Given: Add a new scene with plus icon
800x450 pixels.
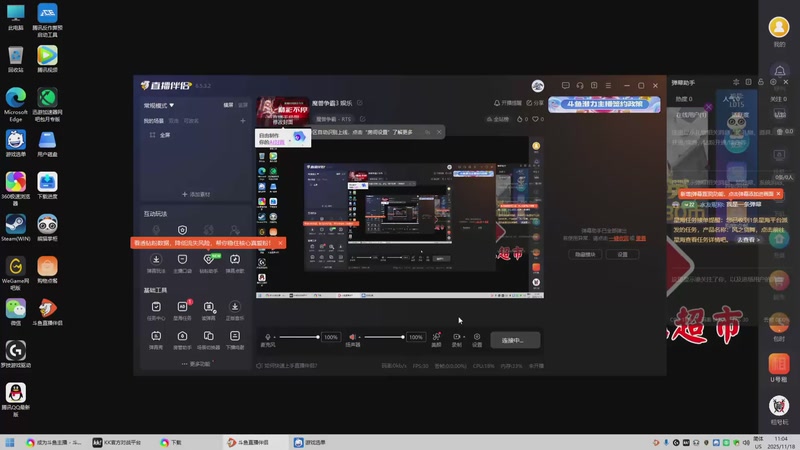Looking at the screenshot, I should [242, 121].
